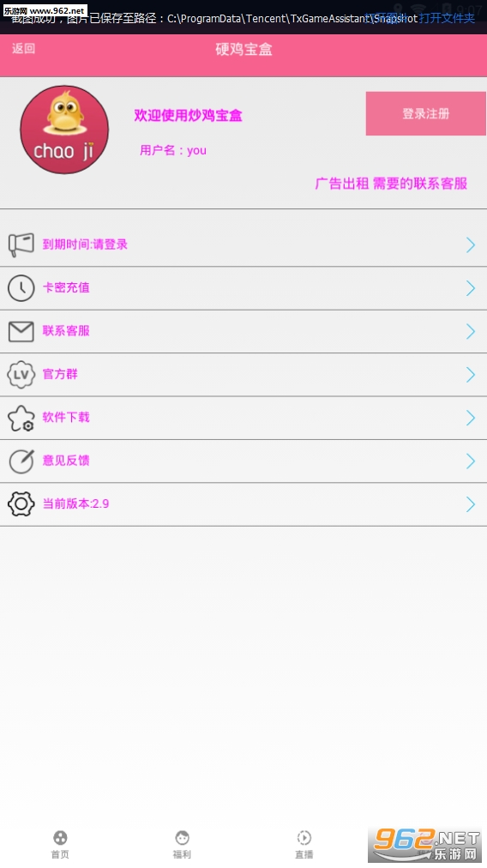The width and height of the screenshot is (487, 868).
Task: Click the gear icon for 当前版本
Action: pos(21,503)
